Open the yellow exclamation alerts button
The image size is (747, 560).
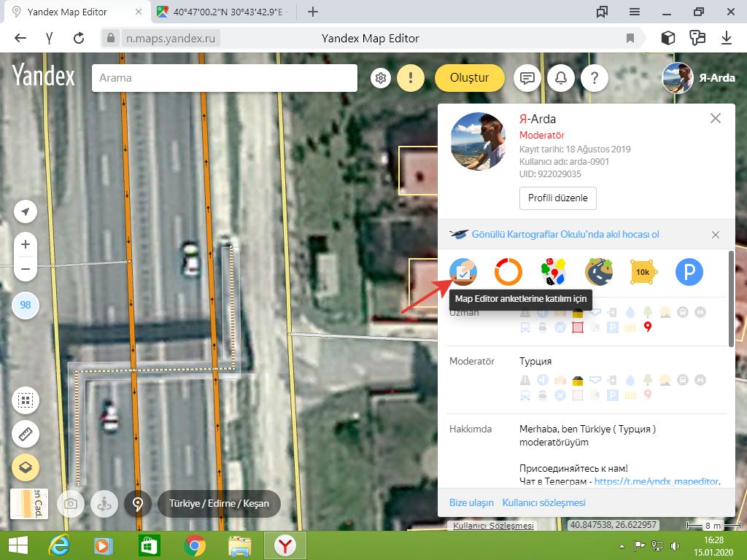[x=410, y=77]
